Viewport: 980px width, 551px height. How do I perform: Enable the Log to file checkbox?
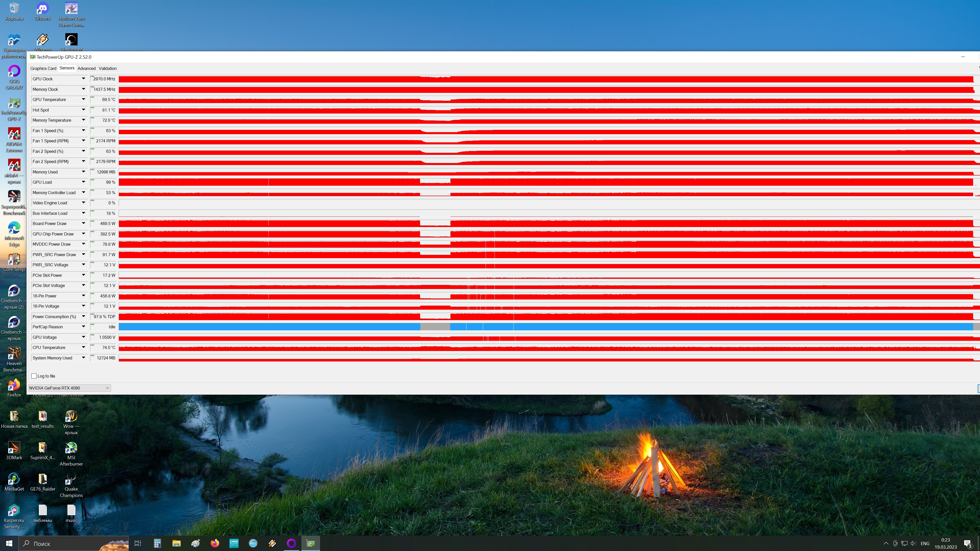tap(34, 376)
